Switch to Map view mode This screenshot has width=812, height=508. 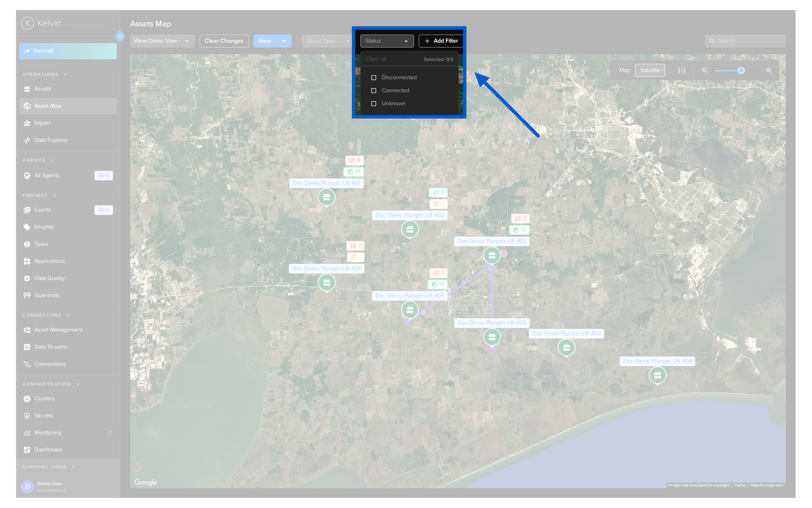click(624, 70)
